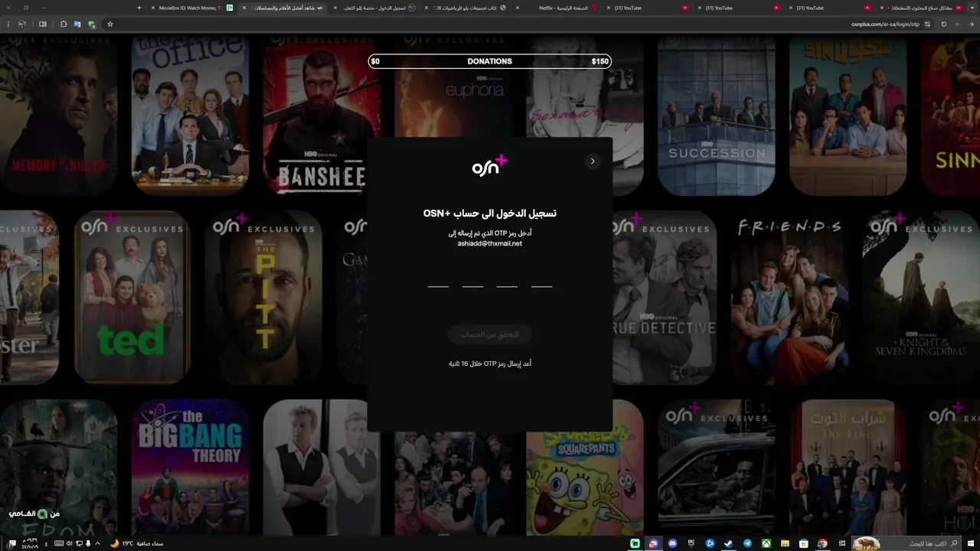Click the third OTP digit field
This screenshot has height=551, width=980.
tap(507, 277)
